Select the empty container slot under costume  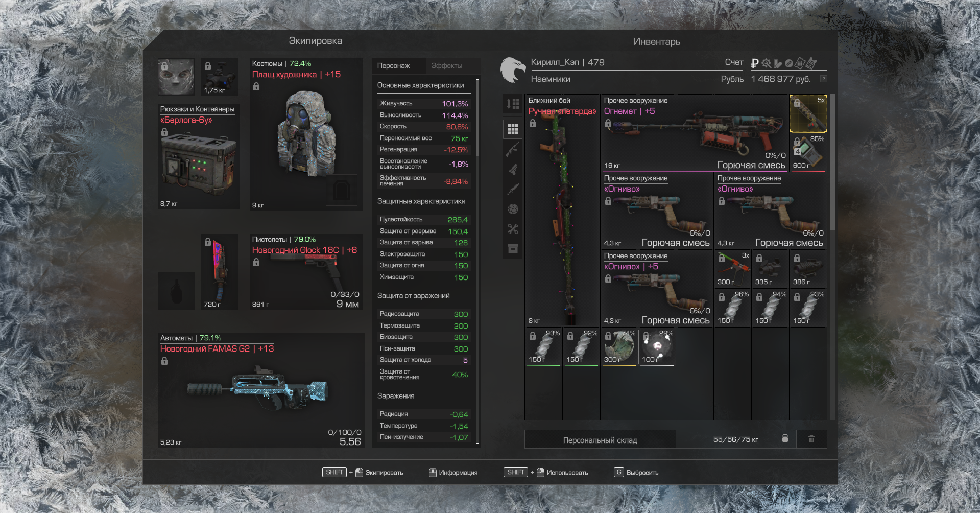click(341, 190)
